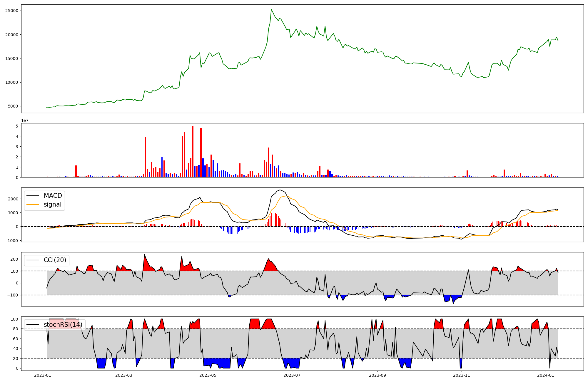This screenshot has width=588, height=382.
Task: Click the stochRSI(14) legend entry
Action: pos(63,325)
